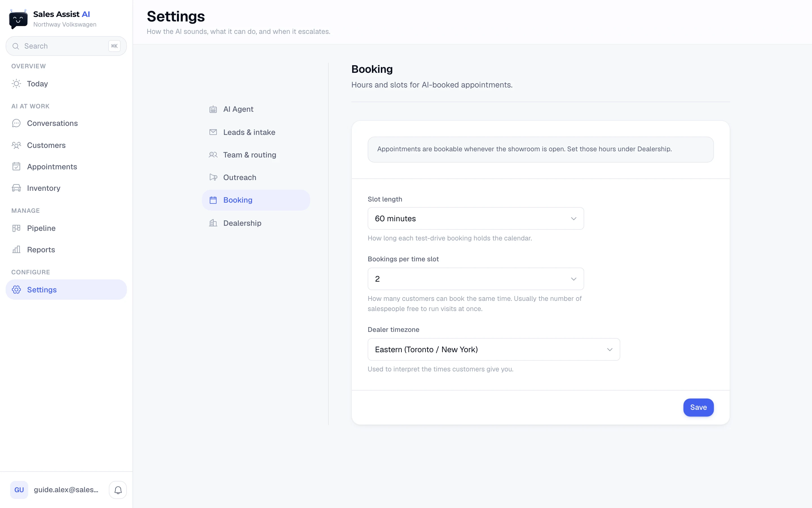Click the Northway Volkswagen dealership name

(65, 25)
